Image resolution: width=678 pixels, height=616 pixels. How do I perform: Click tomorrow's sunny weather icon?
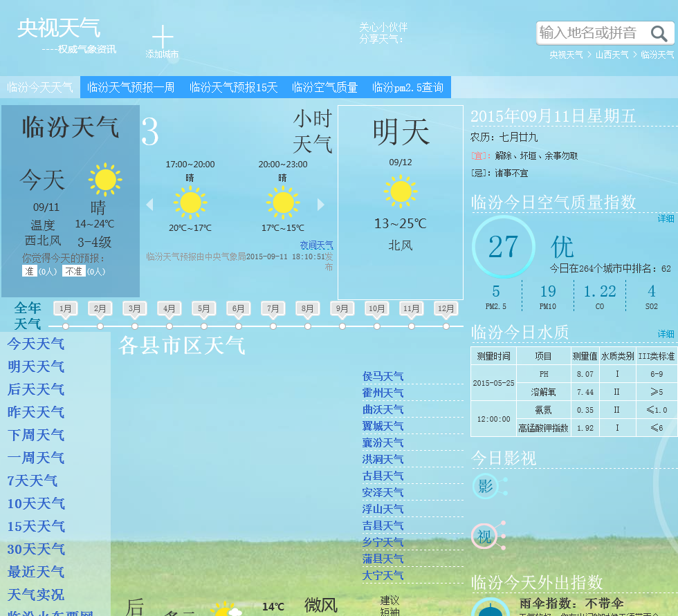(x=401, y=192)
